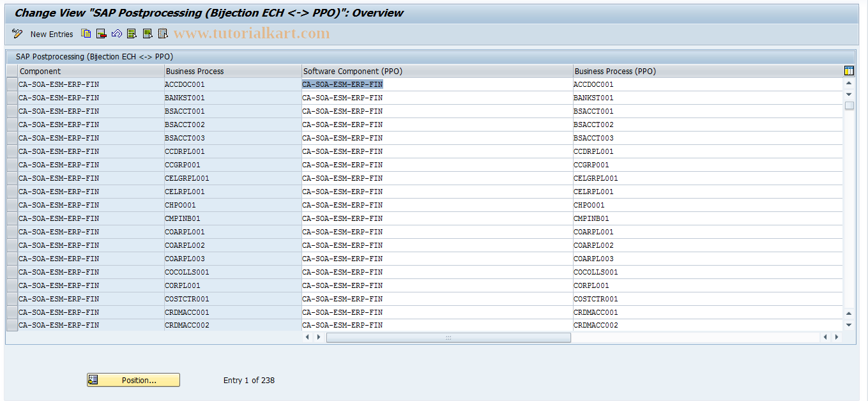
Task: Open table column settings icon
Action: 849,71
